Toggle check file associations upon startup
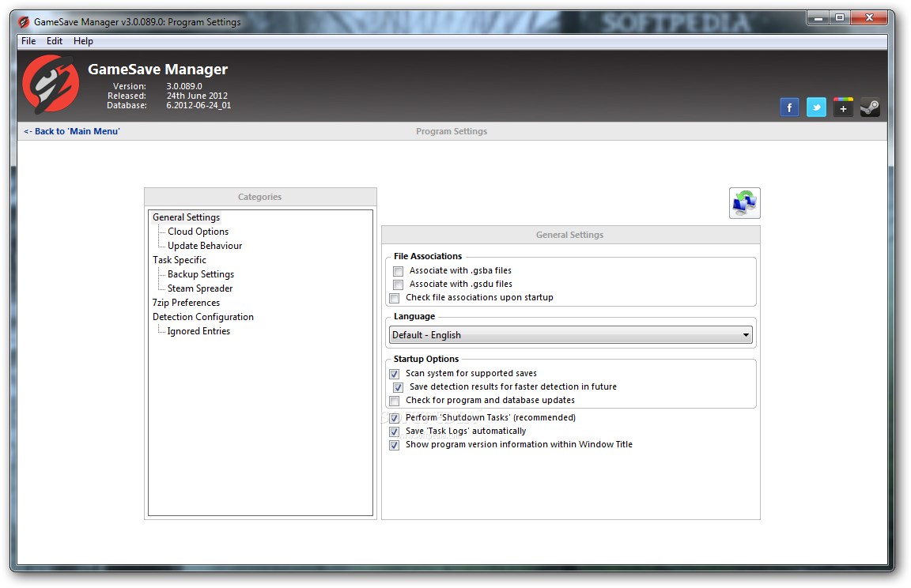This screenshot has width=911, height=588. coord(395,298)
